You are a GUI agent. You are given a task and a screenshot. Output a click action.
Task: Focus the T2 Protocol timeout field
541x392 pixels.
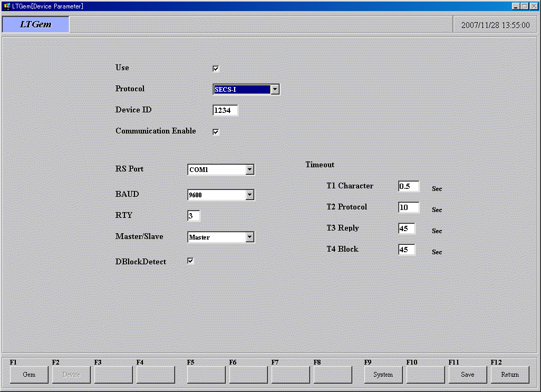click(x=409, y=207)
